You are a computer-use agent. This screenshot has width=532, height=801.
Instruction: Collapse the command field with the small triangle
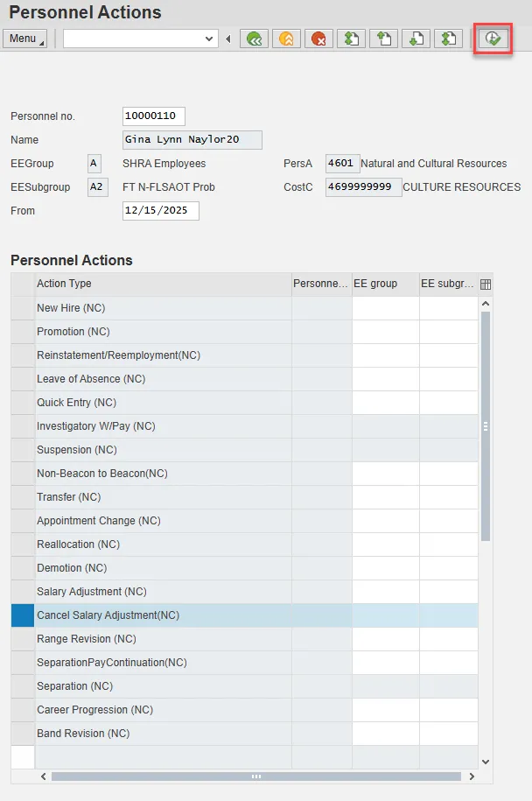[228, 39]
